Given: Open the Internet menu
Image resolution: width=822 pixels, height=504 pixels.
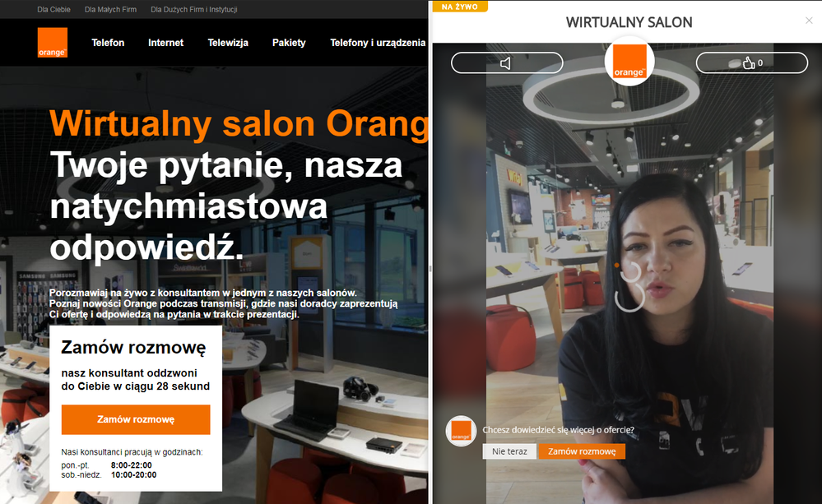Looking at the screenshot, I should [x=165, y=43].
